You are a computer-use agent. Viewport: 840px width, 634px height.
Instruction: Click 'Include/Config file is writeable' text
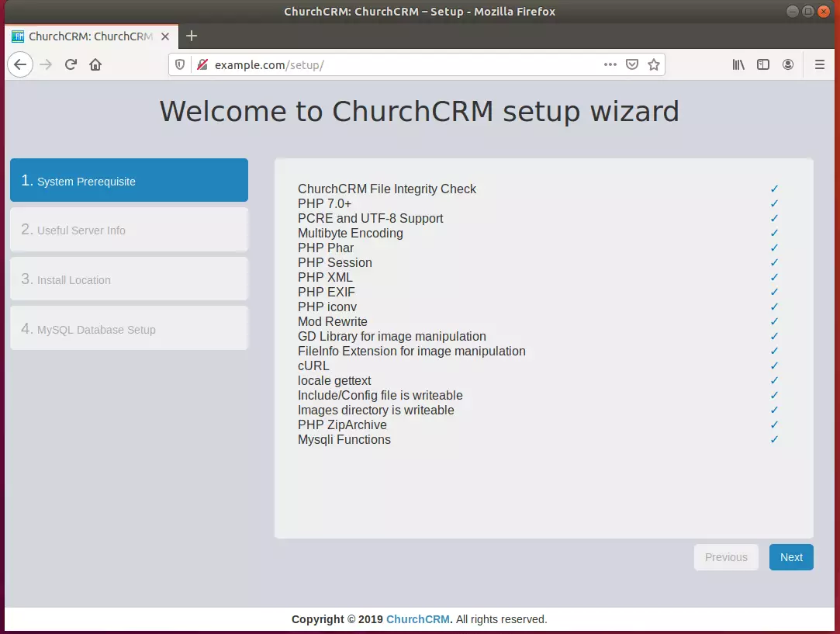tap(380, 396)
